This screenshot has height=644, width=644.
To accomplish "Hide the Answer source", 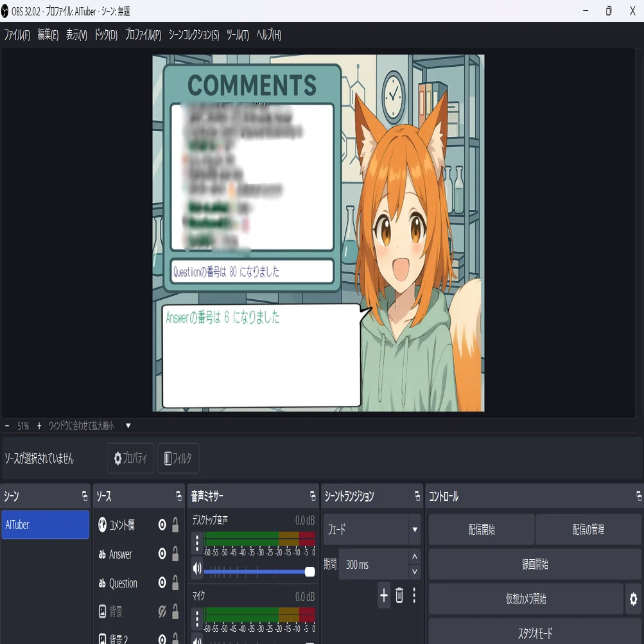I will pyautogui.click(x=162, y=554).
